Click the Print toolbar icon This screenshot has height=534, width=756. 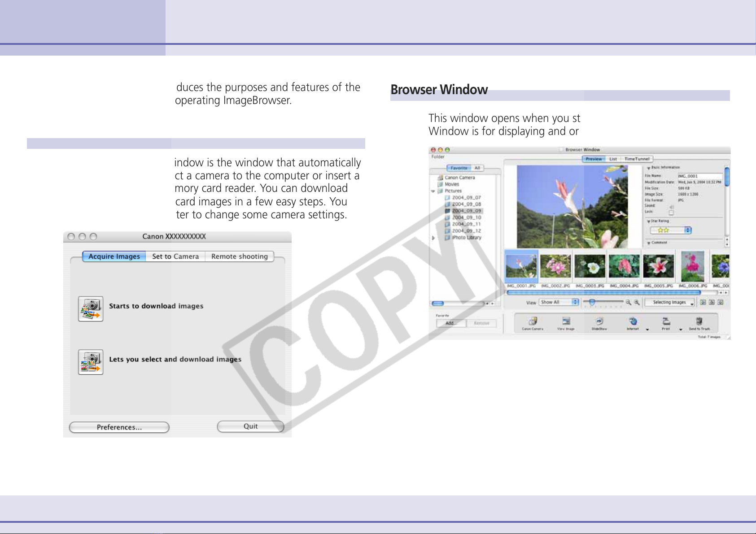(666, 322)
